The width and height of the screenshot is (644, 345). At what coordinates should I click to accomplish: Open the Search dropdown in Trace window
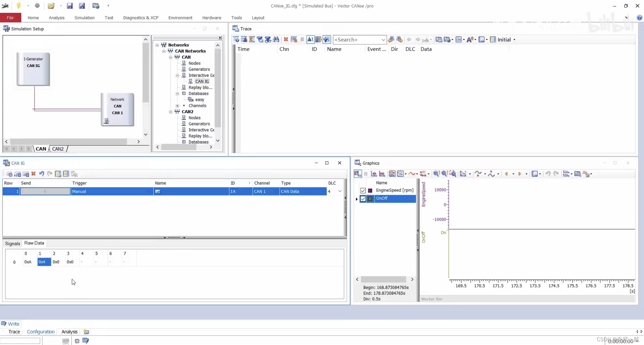click(x=383, y=40)
